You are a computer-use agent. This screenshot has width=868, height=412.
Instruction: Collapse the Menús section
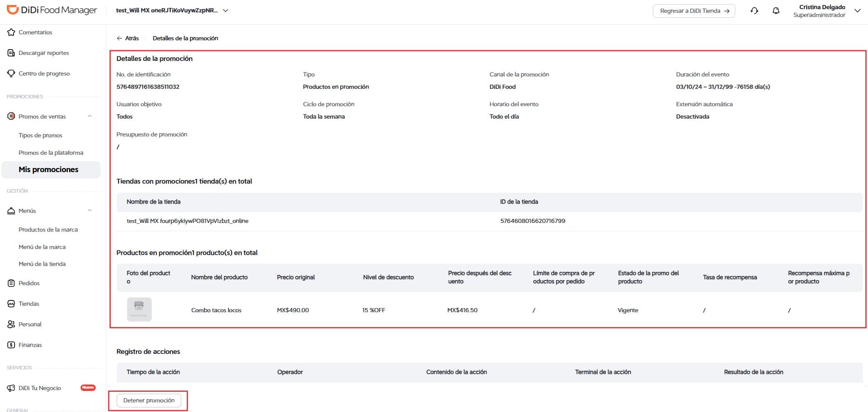coord(90,211)
